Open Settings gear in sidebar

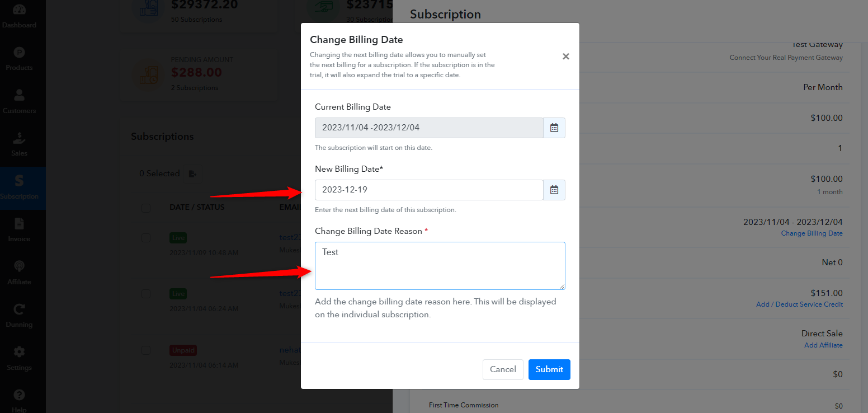(19, 358)
